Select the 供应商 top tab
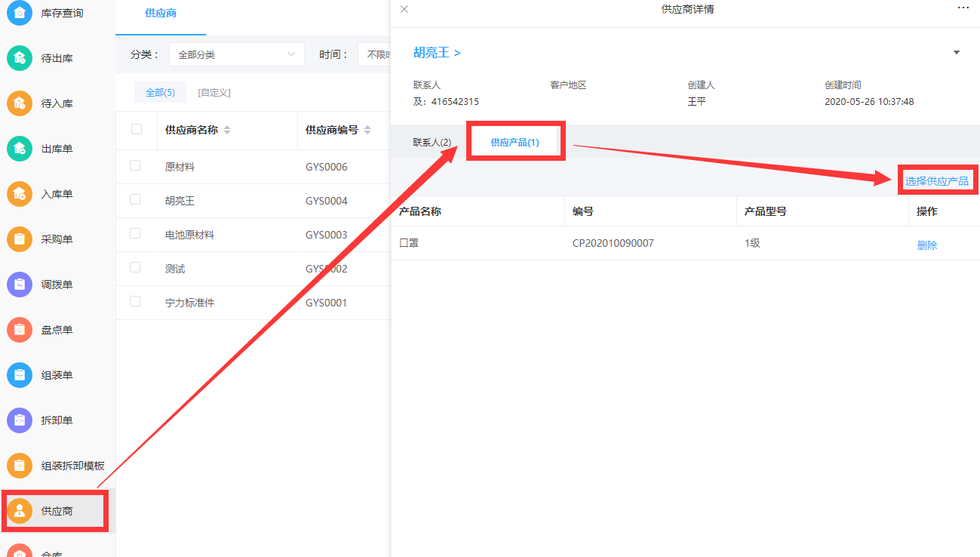This screenshot has height=557, width=980. click(161, 14)
